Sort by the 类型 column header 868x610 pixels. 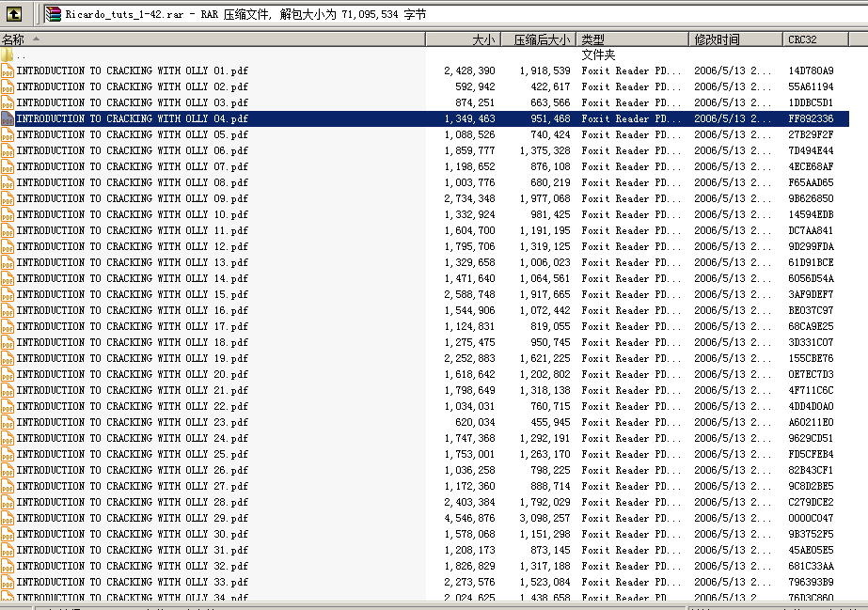point(633,39)
